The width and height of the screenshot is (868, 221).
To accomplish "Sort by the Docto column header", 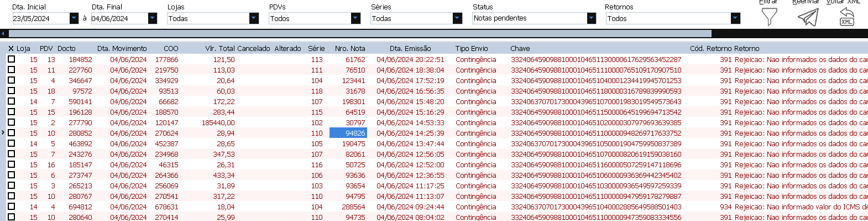I will tap(66, 49).
